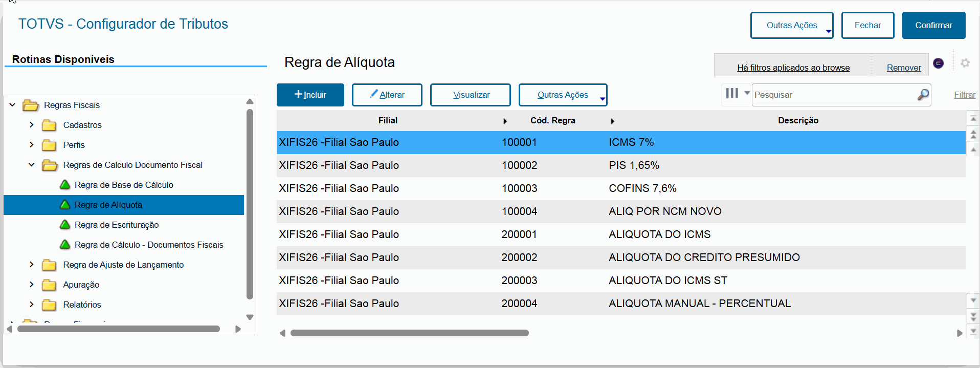Screen dimensions: 980x368
Task: Click the magnifying glass search icon
Action: [923, 95]
